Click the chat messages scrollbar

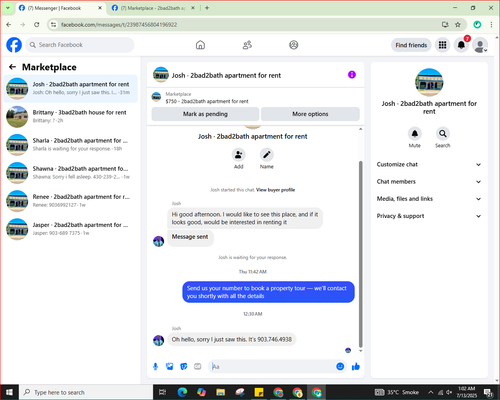point(360,254)
